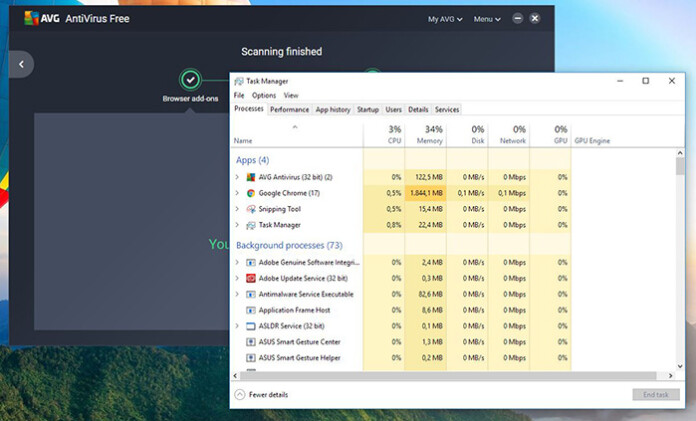The height and width of the screenshot is (421, 696).
Task: Click the Snipping Tool process icon
Action: pos(251,209)
